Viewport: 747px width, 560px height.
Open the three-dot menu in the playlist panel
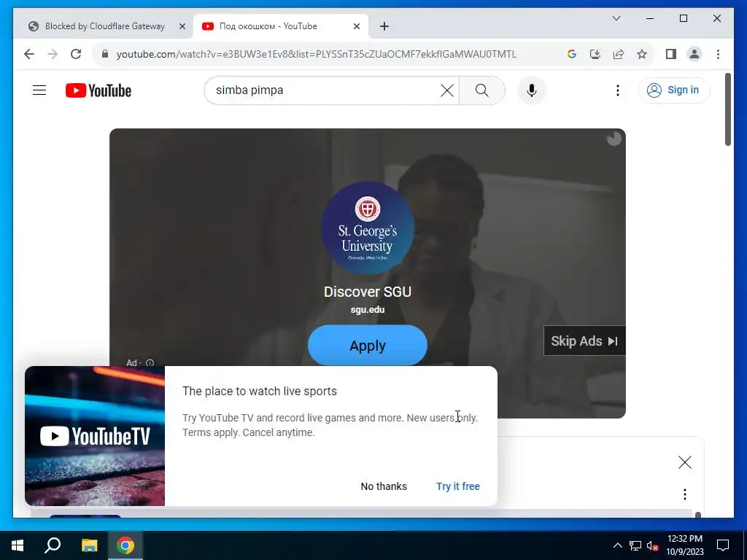point(684,494)
